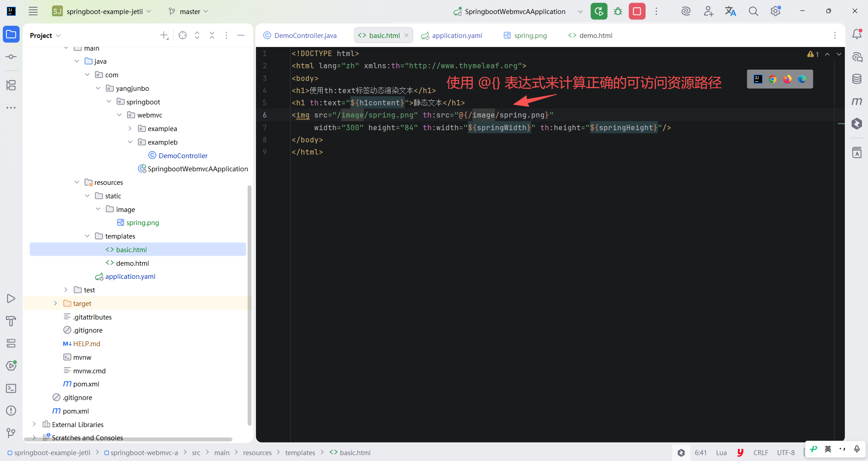The height and width of the screenshot is (461, 868).
Task: Open run configuration dropdown
Action: tap(580, 11)
